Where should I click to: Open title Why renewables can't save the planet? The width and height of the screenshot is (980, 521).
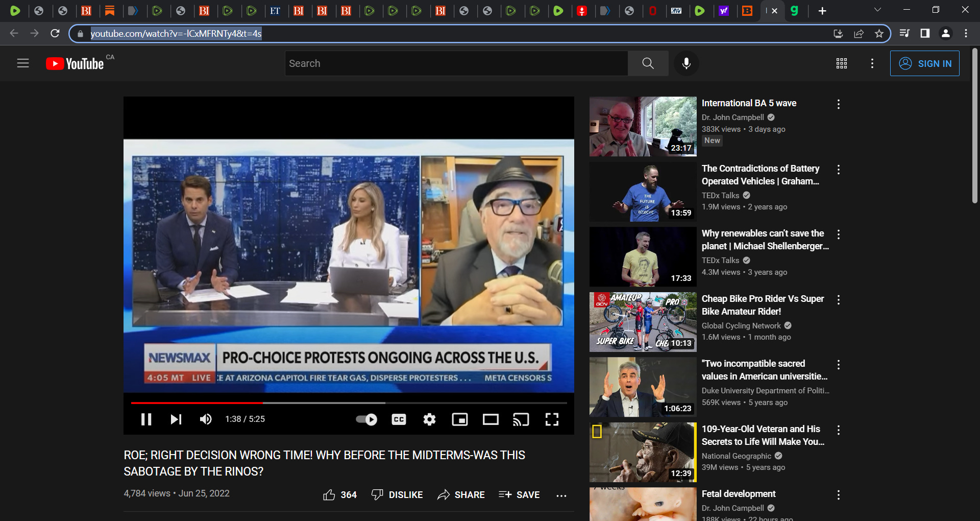coord(765,240)
